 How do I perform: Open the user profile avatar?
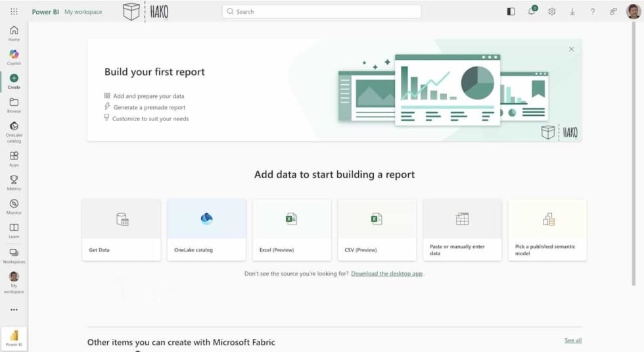coord(633,12)
